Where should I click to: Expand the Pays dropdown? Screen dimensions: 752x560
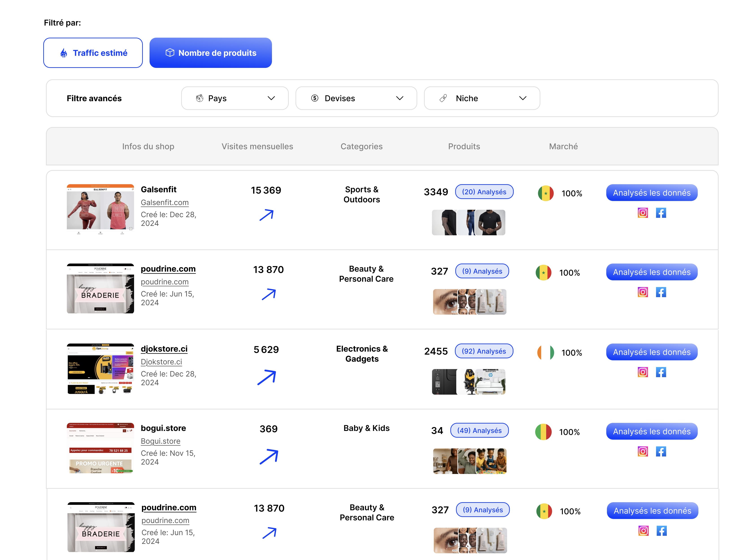(x=235, y=98)
